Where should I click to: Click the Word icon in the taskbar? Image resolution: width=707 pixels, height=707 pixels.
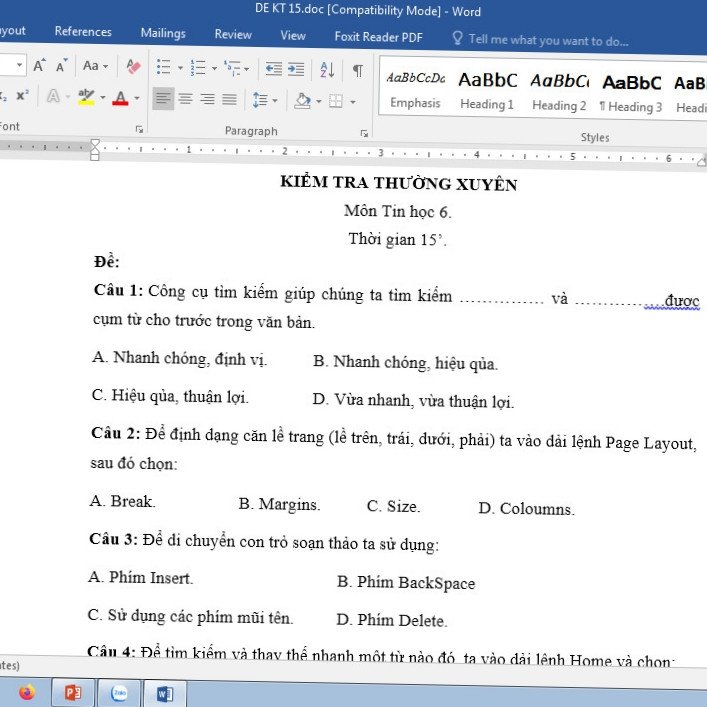(165, 694)
